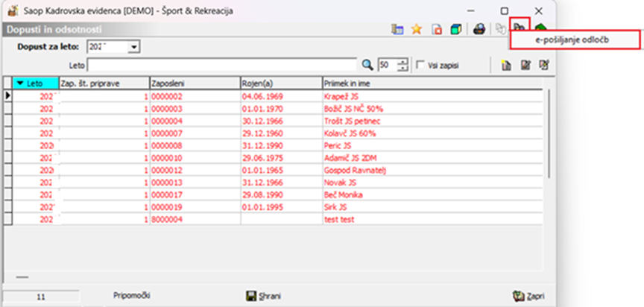Click birth date 04.06.1969
Image resolution: width=644 pixels, height=307 pixels.
click(x=262, y=96)
